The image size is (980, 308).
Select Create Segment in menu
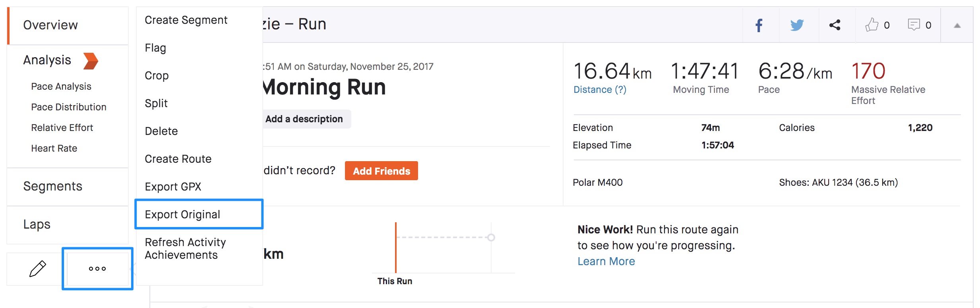[186, 20]
